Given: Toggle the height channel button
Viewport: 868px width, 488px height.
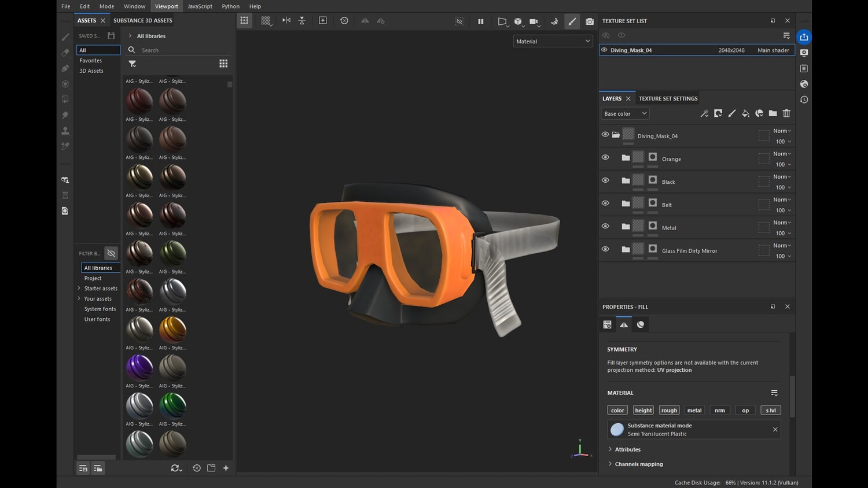Looking at the screenshot, I should click(x=643, y=411).
